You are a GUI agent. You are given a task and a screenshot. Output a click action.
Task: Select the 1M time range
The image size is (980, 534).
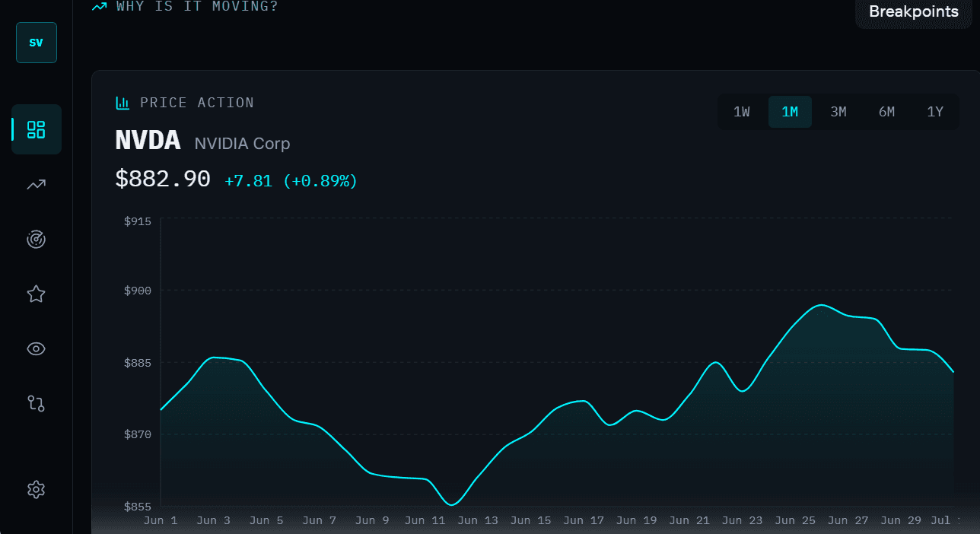tap(790, 112)
